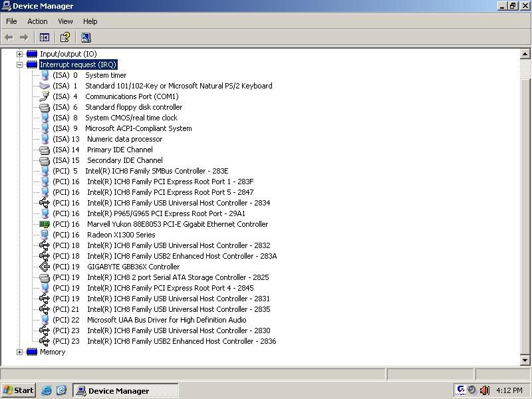Click the Device Manager taskbar button

coord(125,391)
